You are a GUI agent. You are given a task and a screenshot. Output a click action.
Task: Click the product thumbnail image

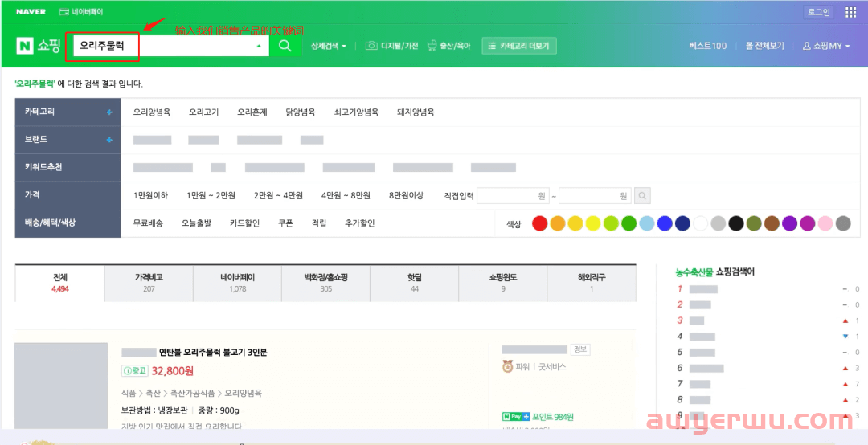(61, 386)
